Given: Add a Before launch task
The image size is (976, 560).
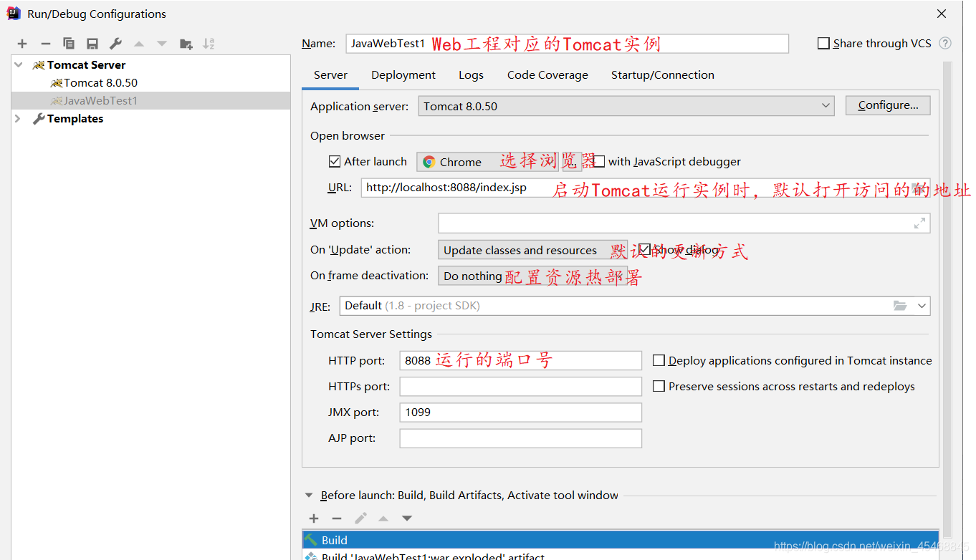Looking at the screenshot, I should (x=314, y=518).
